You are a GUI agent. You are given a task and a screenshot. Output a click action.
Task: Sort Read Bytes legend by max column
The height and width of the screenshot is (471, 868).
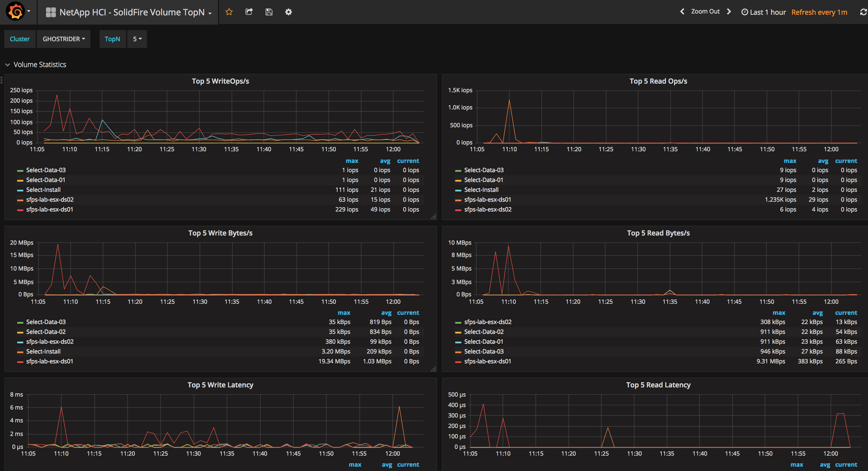tap(779, 313)
